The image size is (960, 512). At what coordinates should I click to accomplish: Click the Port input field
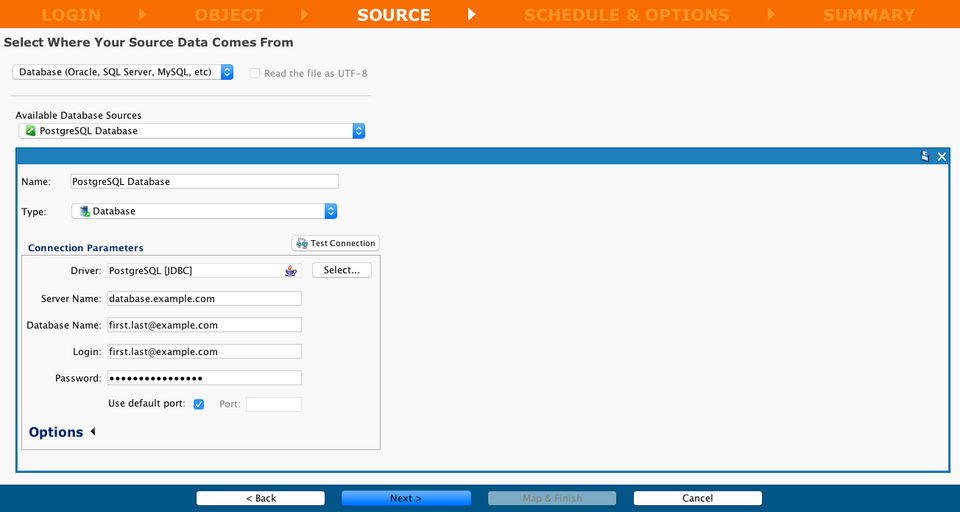coord(274,404)
